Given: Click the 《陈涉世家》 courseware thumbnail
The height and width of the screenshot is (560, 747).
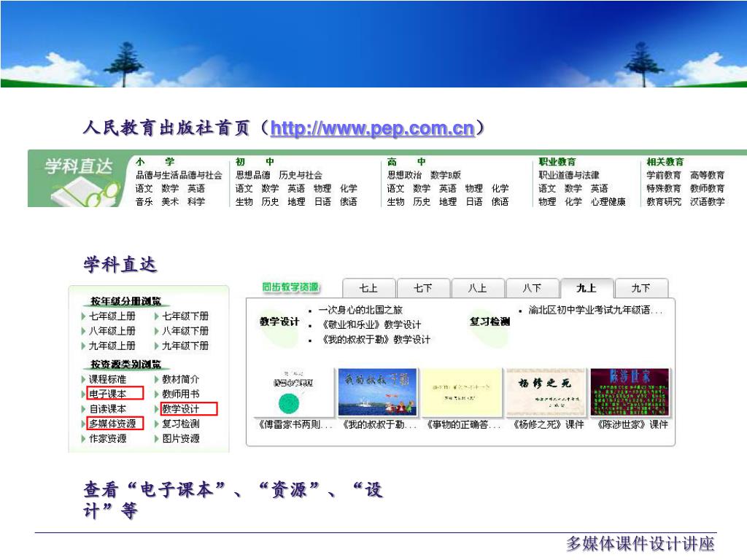Looking at the screenshot, I should 630,392.
